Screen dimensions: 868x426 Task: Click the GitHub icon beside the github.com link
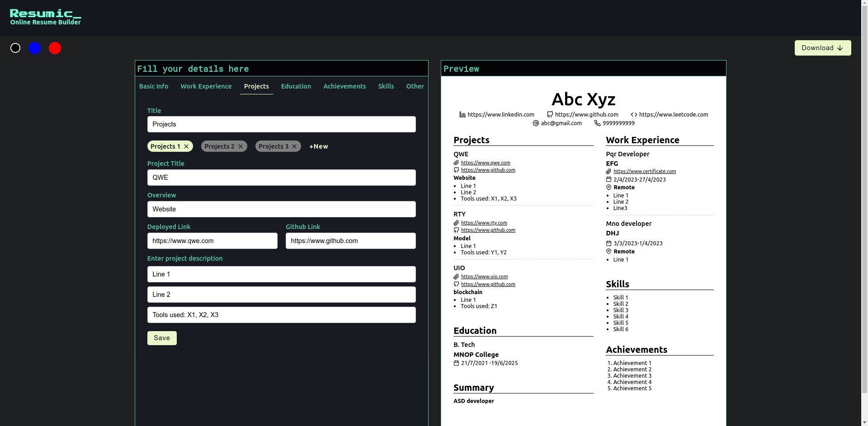tap(549, 114)
